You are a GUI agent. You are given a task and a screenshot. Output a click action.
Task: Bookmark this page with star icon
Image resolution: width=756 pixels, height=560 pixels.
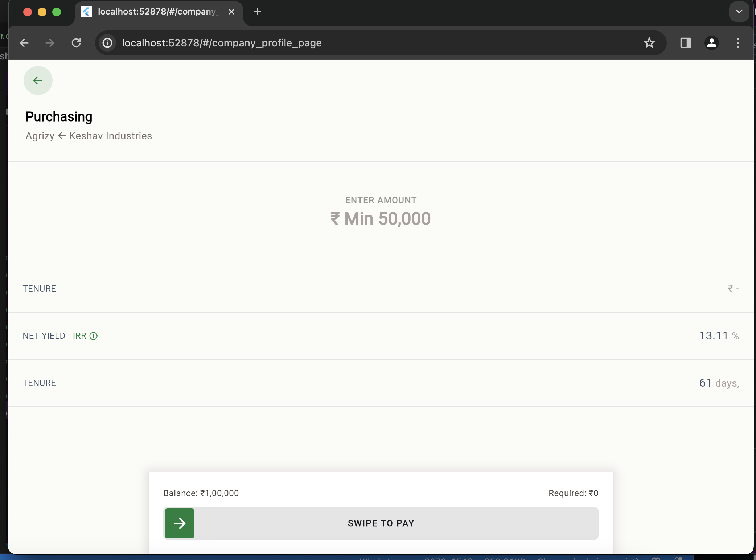(x=649, y=43)
